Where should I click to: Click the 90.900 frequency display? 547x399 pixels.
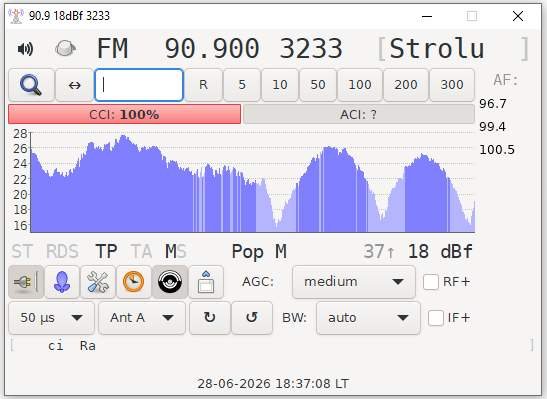click(x=212, y=49)
